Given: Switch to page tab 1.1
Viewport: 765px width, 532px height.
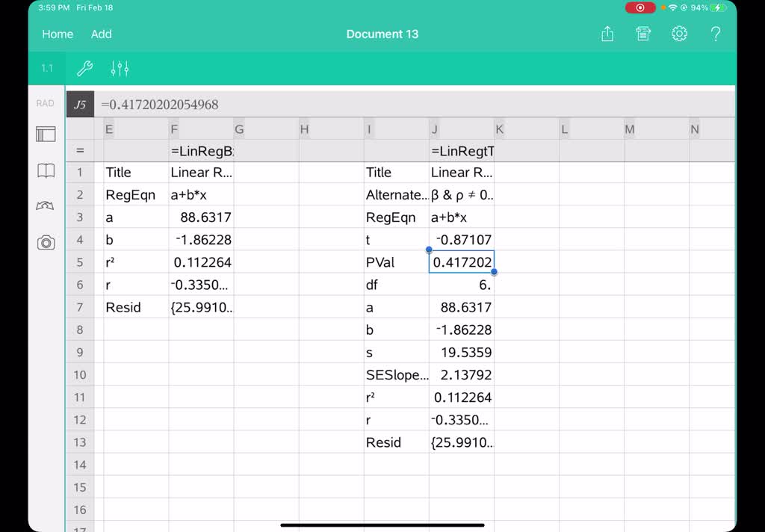Looking at the screenshot, I should (x=47, y=69).
